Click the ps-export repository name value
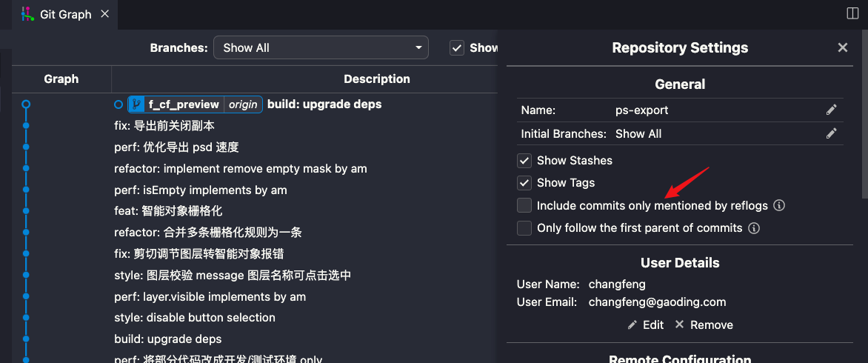The height and width of the screenshot is (363, 868). 641,110
